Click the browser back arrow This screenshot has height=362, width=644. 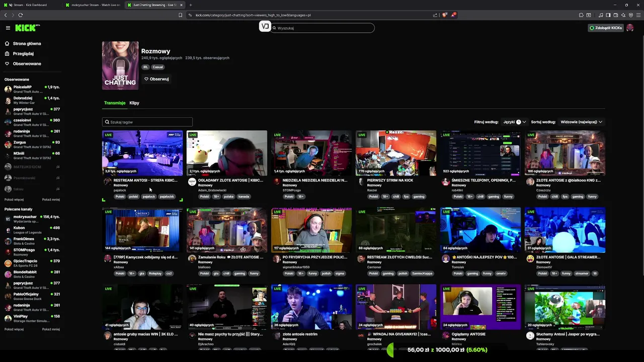(6, 15)
